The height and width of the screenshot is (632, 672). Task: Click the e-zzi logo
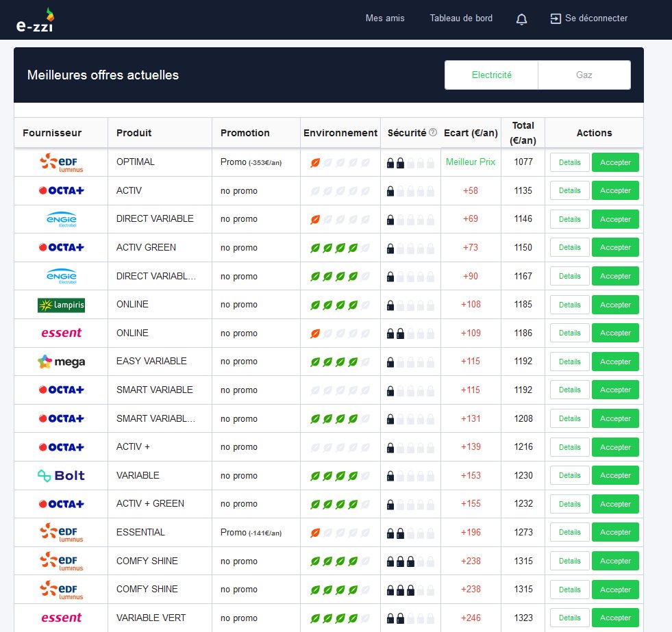(35, 21)
